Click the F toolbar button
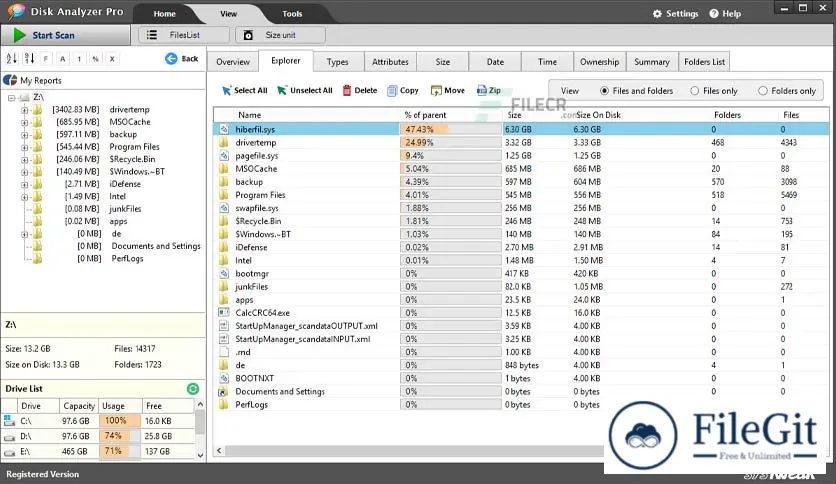 click(46, 59)
